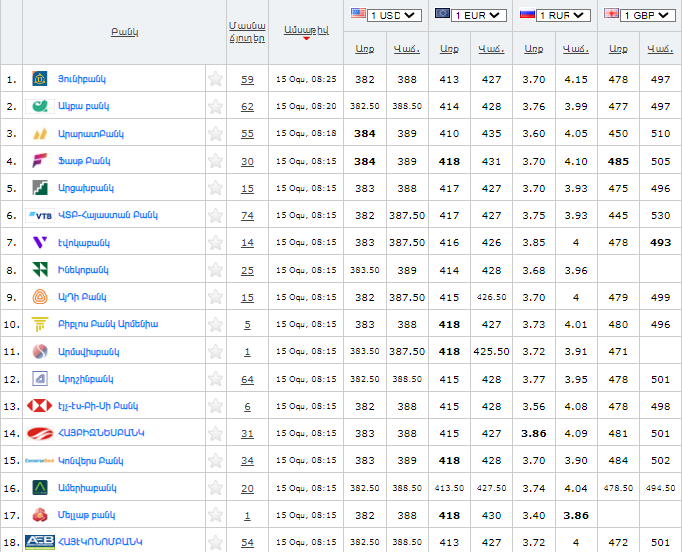Sort by GBP Վաճ. column header
This screenshot has height=552, width=682.
tap(660, 49)
